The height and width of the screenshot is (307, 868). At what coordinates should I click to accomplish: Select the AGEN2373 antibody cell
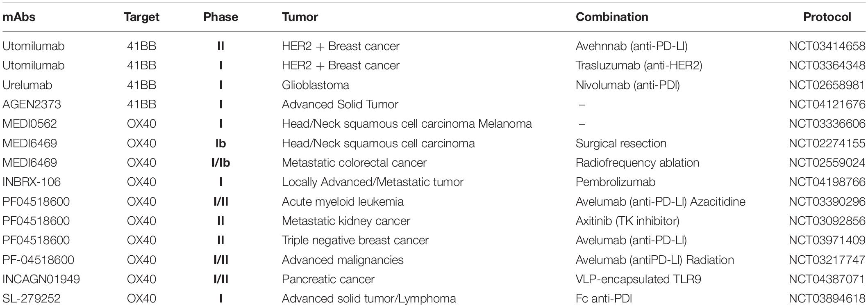[x=32, y=104]
